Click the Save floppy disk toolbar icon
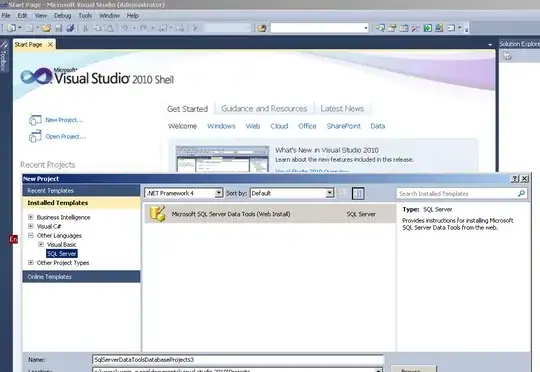 [59, 28]
